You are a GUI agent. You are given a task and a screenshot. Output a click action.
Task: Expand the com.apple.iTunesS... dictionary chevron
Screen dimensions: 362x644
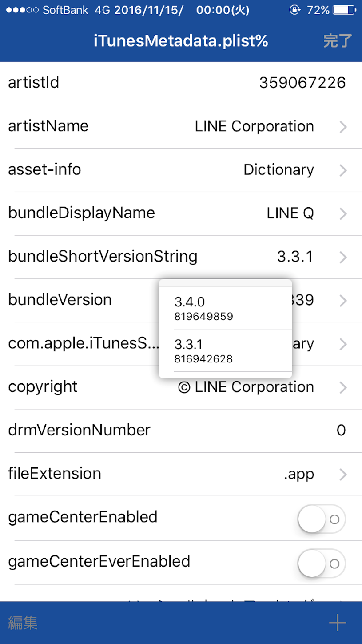tap(343, 344)
